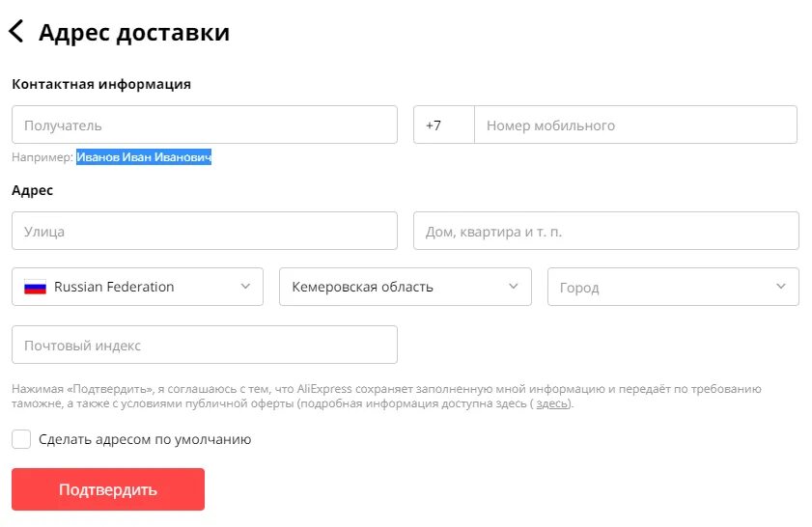Focus the Дом, квартира и т. п. field
The height and width of the screenshot is (527, 812).
[606, 231]
